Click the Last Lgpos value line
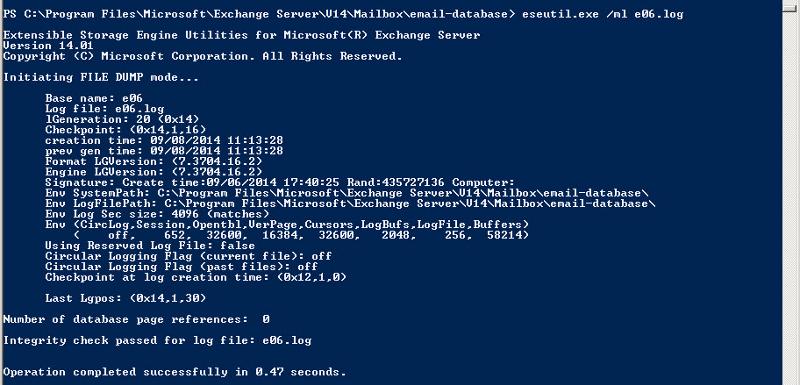 (126, 298)
